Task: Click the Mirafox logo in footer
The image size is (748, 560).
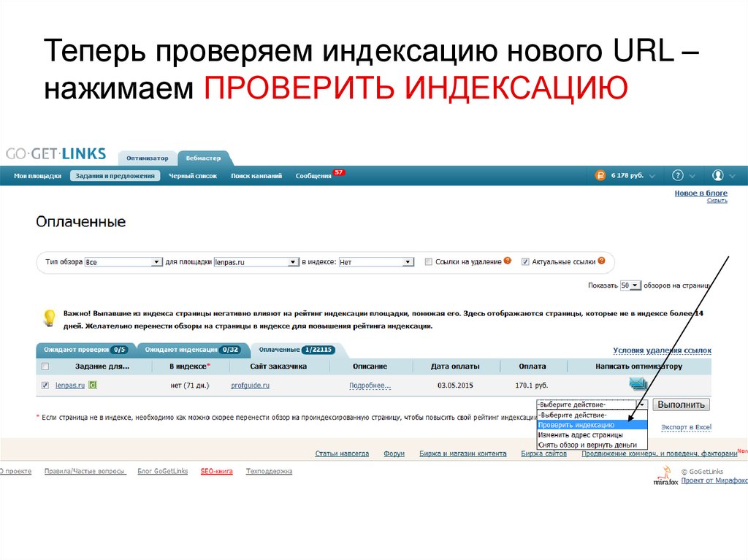Action: click(665, 475)
